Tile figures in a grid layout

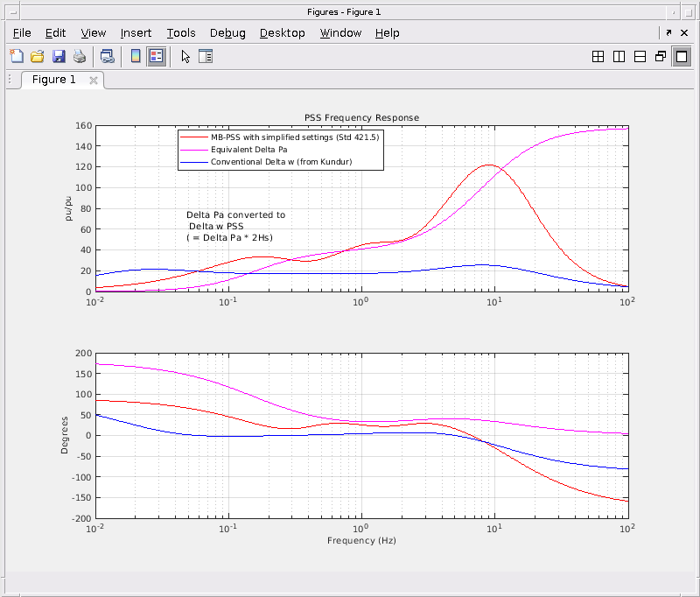(x=598, y=57)
